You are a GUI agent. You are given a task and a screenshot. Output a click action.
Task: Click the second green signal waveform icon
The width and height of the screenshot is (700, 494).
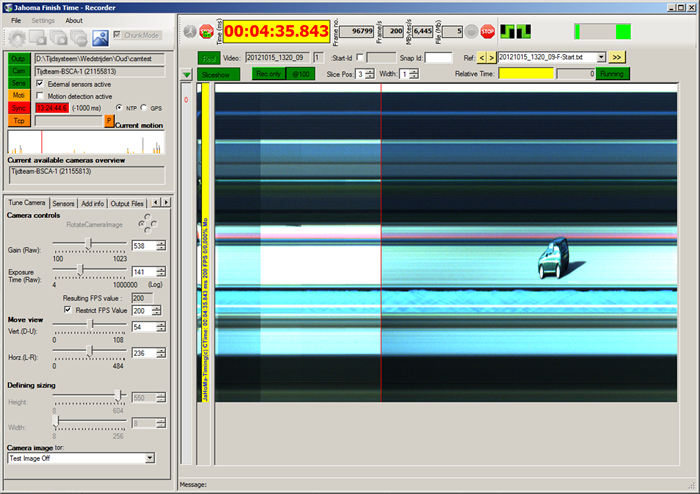(524, 31)
